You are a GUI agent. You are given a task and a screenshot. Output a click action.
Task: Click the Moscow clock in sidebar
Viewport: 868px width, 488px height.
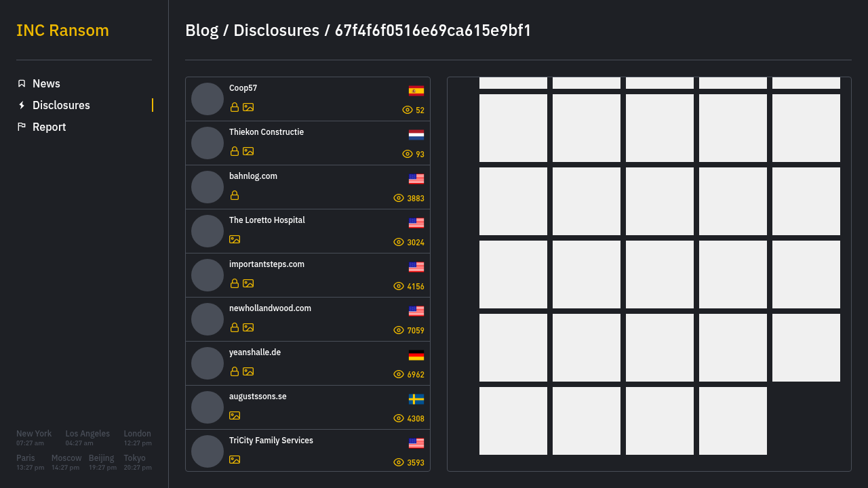coord(66,462)
